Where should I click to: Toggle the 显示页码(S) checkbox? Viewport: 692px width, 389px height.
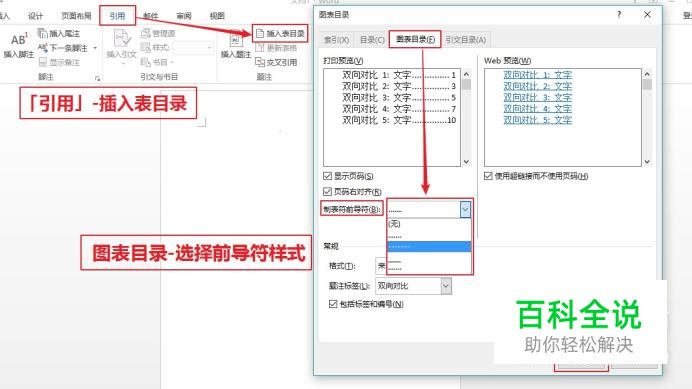point(327,176)
